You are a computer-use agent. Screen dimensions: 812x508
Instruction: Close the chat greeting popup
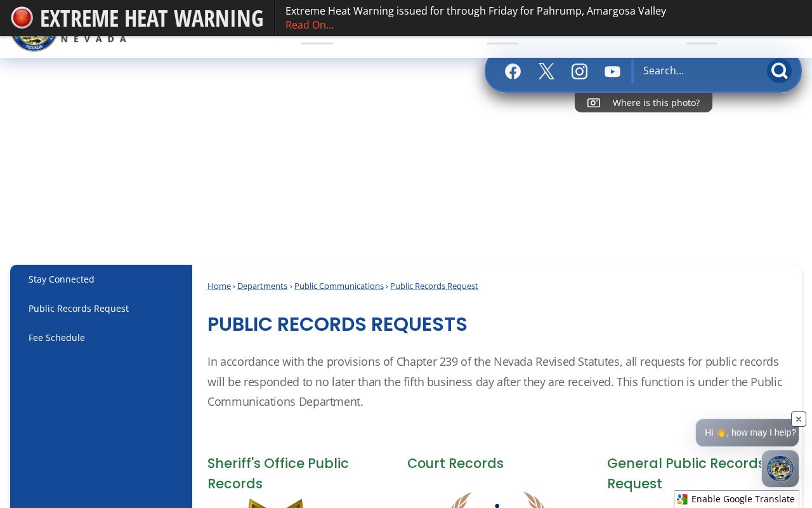pos(799,419)
